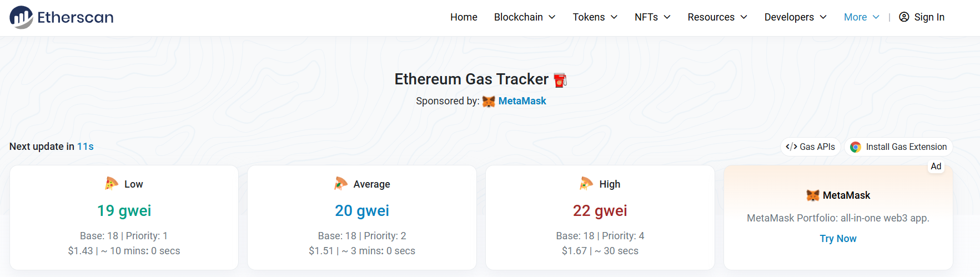Click the icon next to the Average label
This screenshot has height=277, width=980.
click(341, 184)
